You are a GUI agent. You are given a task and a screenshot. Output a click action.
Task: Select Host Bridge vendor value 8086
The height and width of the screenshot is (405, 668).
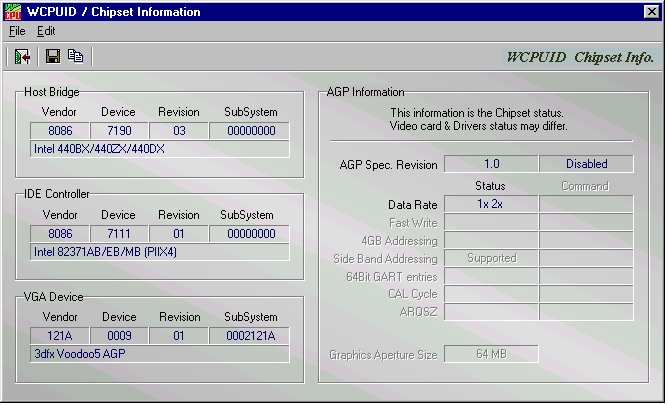(60, 131)
